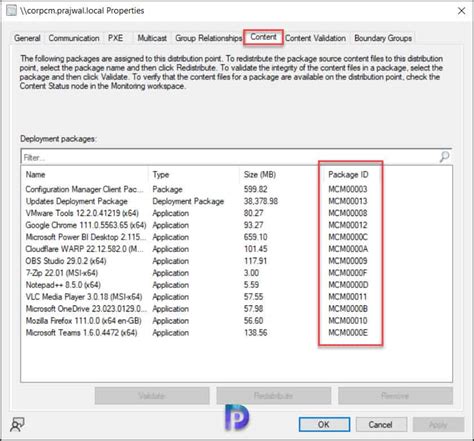474x441 pixels.
Task: Close the Properties dialog with X
Action: click(x=461, y=11)
